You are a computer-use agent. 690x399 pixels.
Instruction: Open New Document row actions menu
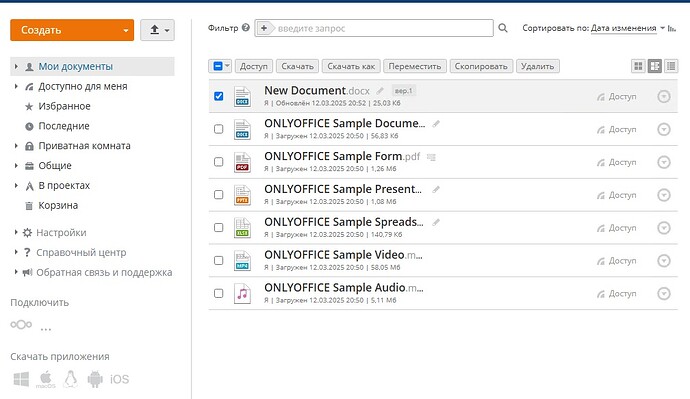(x=664, y=96)
